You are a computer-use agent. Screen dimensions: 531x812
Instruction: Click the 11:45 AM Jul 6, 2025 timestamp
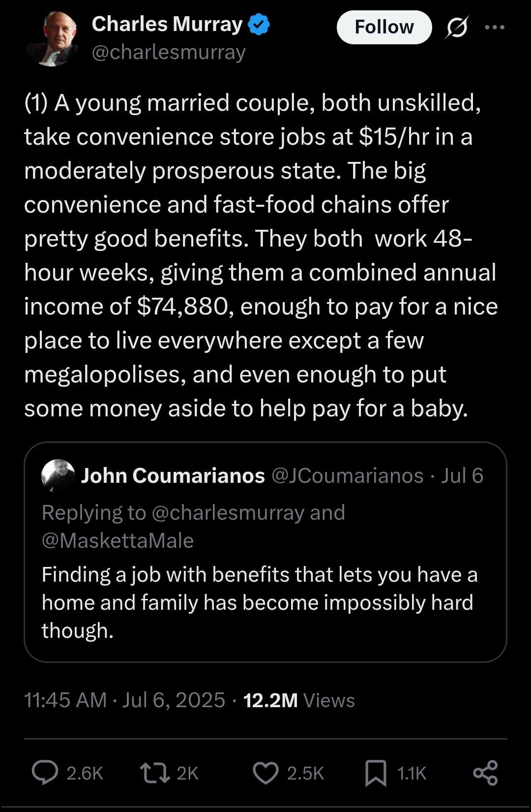pyautogui.click(x=124, y=700)
